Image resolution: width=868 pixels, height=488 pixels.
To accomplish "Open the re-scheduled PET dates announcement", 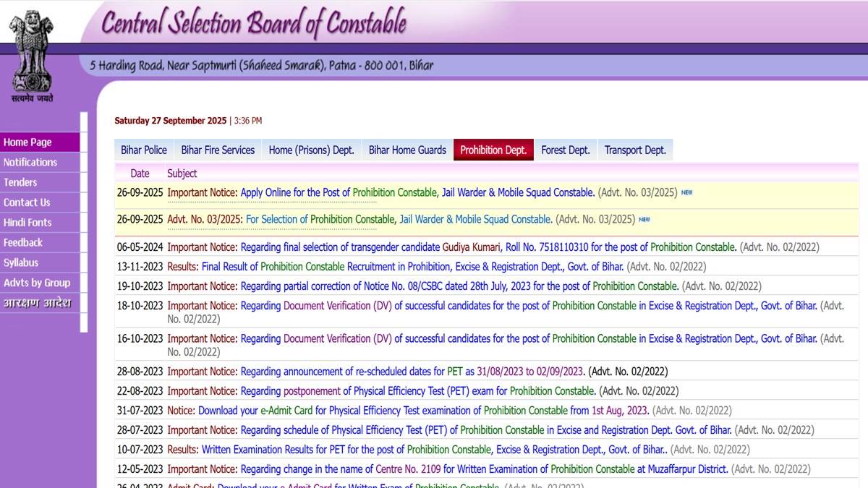I will (x=412, y=372).
